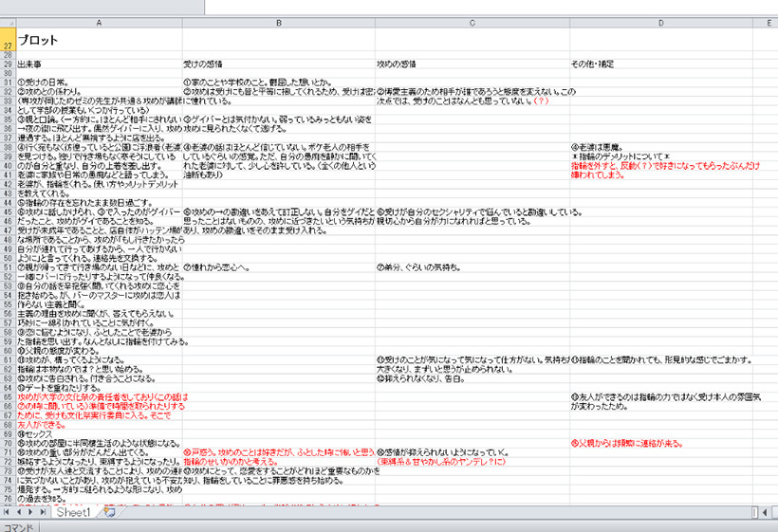778x532 pixels.
Task: Click the Select All corner of the grid
Action: point(8,23)
